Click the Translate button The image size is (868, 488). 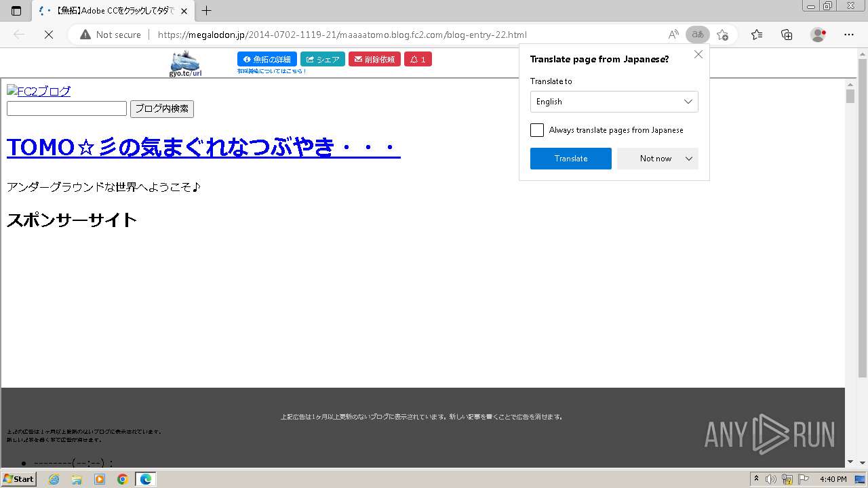click(571, 159)
